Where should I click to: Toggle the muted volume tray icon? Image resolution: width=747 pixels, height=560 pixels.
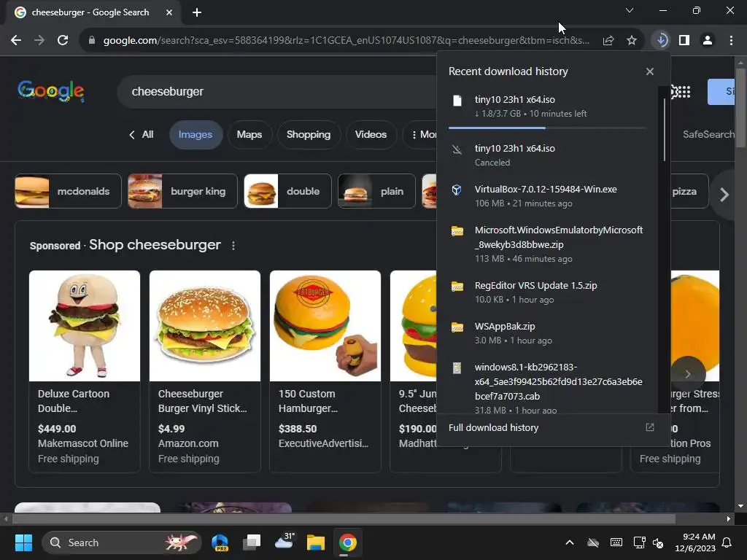point(658,542)
